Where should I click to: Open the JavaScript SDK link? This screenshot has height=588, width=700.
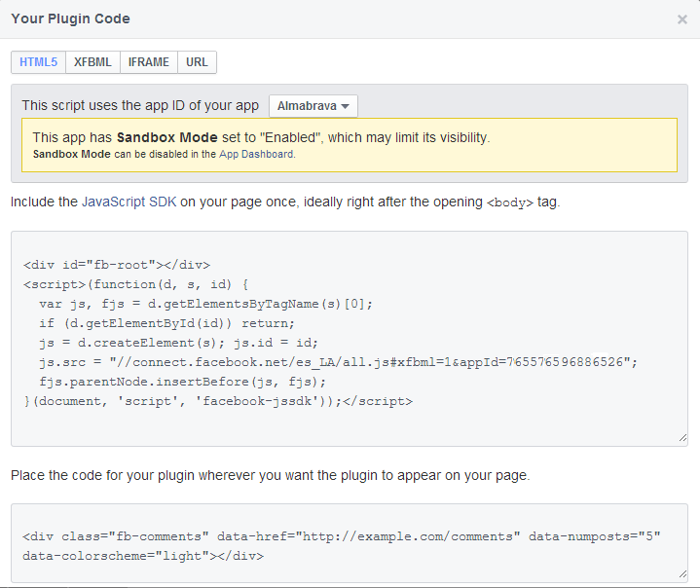pos(129,202)
